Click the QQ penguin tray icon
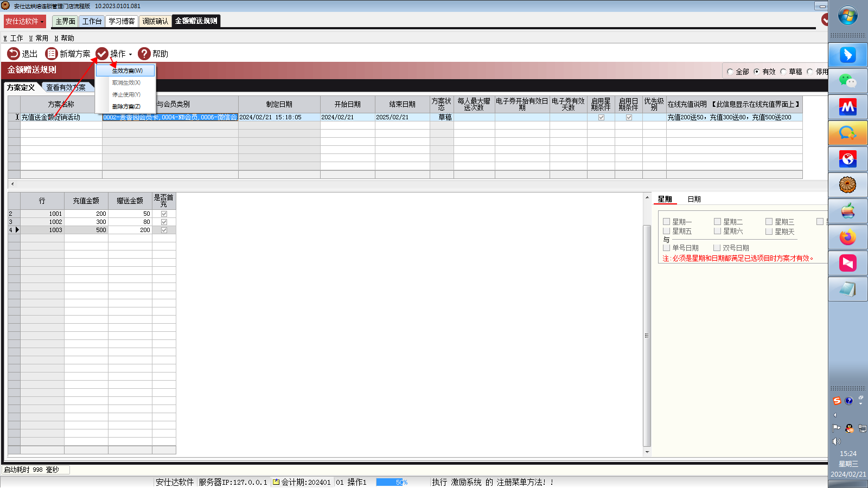This screenshot has height=488, width=868. pyautogui.click(x=850, y=428)
